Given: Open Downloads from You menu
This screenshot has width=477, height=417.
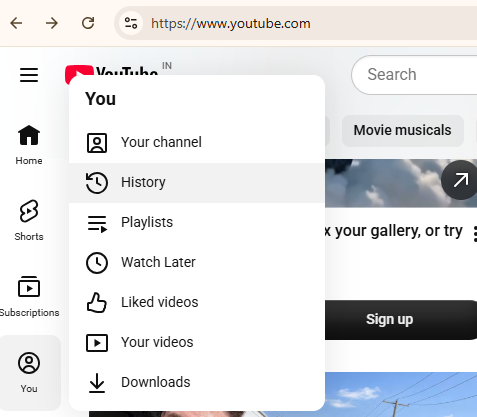Looking at the screenshot, I should click(197, 383).
